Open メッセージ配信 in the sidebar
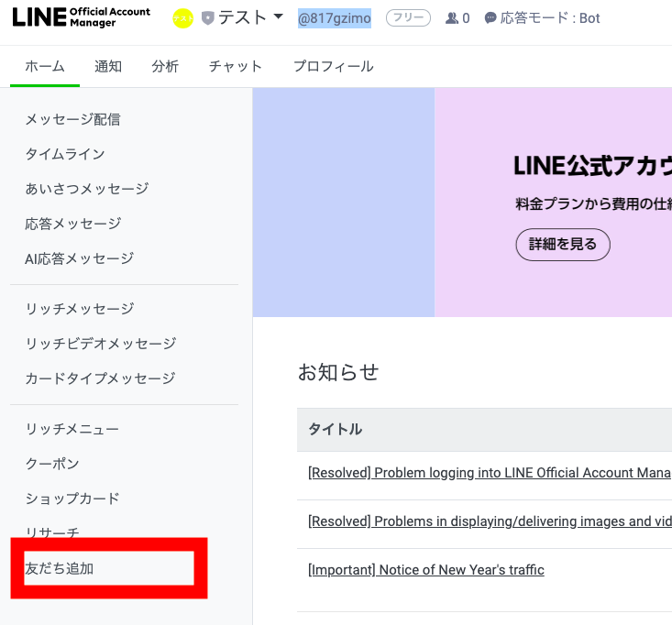Screen dimensions: 672x625 pyautogui.click(x=72, y=119)
